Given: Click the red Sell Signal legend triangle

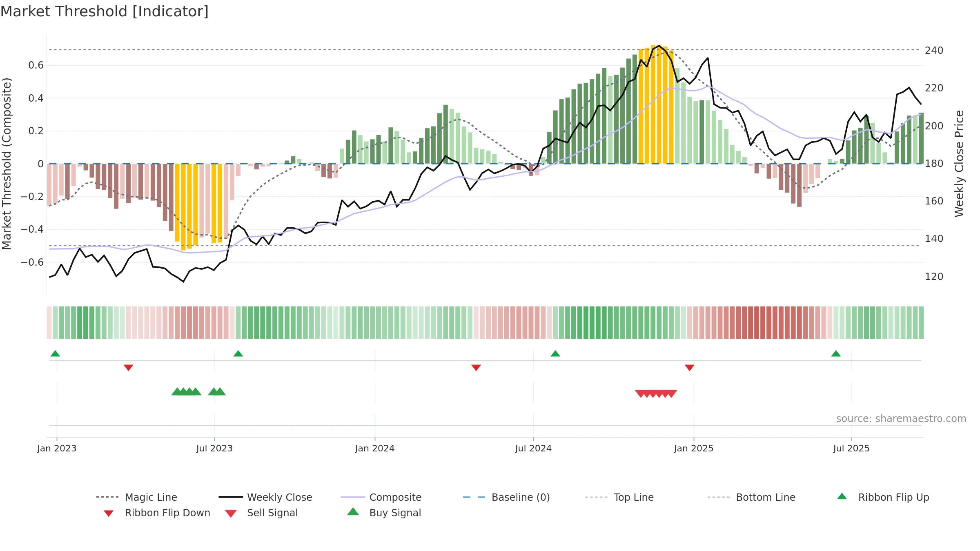Looking at the screenshot, I should point(231,513).
